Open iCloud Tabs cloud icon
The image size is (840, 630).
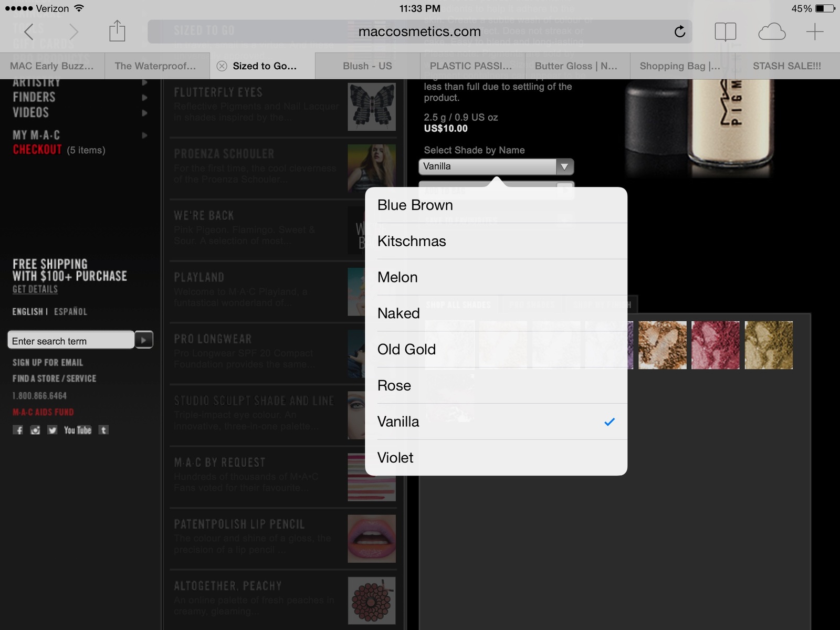[772, 32]
